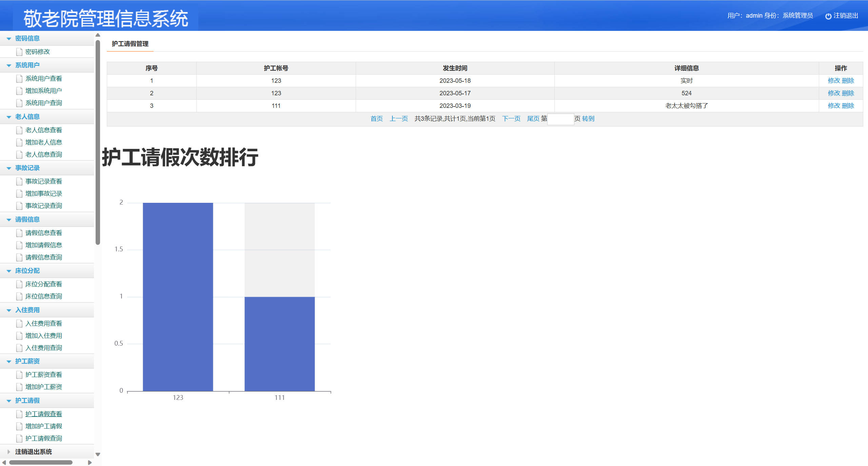This screenshot has height=466, width=868.
Task: Select the 护工请假管理 tab
Action: click(x=130, y=44)
